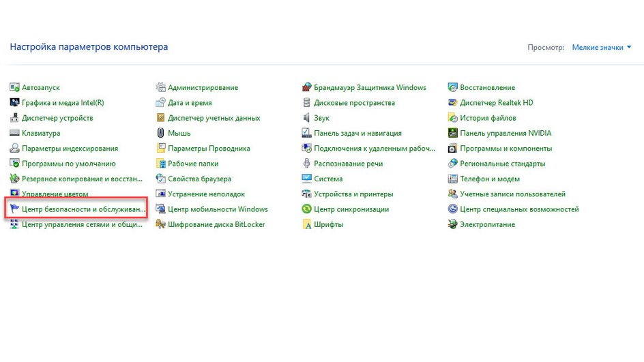The height and width of the screenshot is (362, 644).
Task: Click the Диспетчер устройств text link
Action: 57,118
